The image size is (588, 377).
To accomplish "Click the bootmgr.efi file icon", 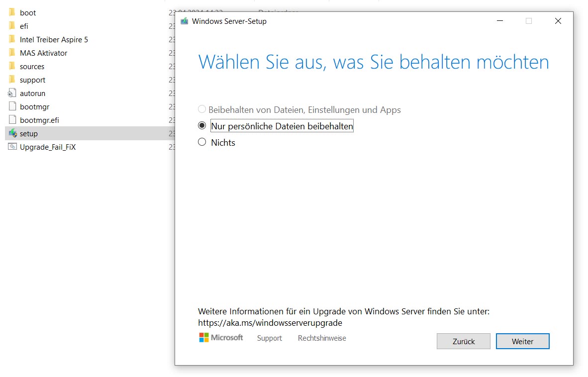I will (12, 120).
